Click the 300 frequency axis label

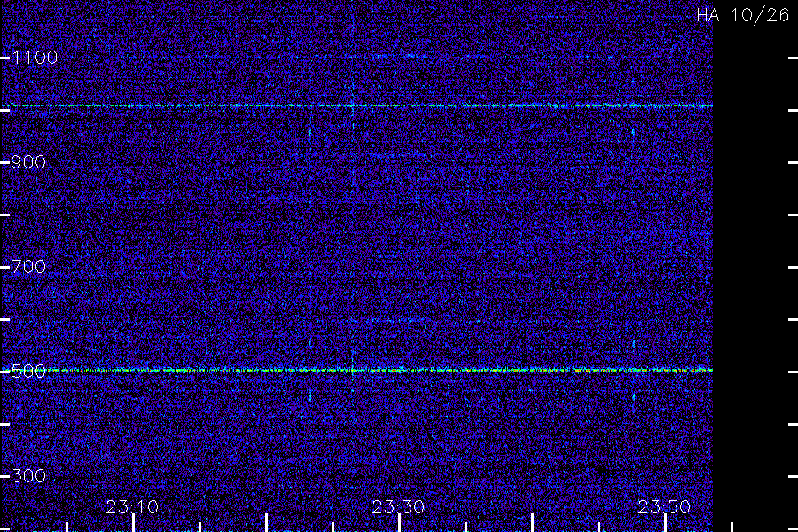[x=28, y=476]
